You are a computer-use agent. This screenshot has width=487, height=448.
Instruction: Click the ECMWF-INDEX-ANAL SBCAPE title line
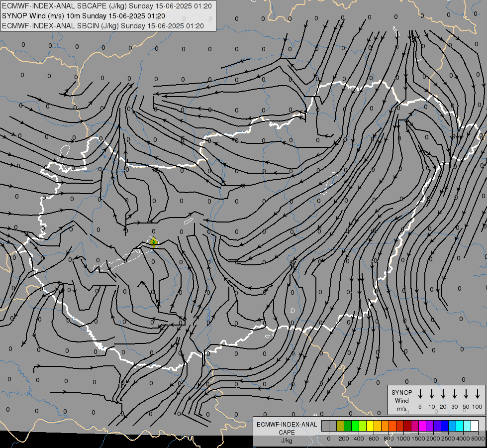tap(107, 6)
